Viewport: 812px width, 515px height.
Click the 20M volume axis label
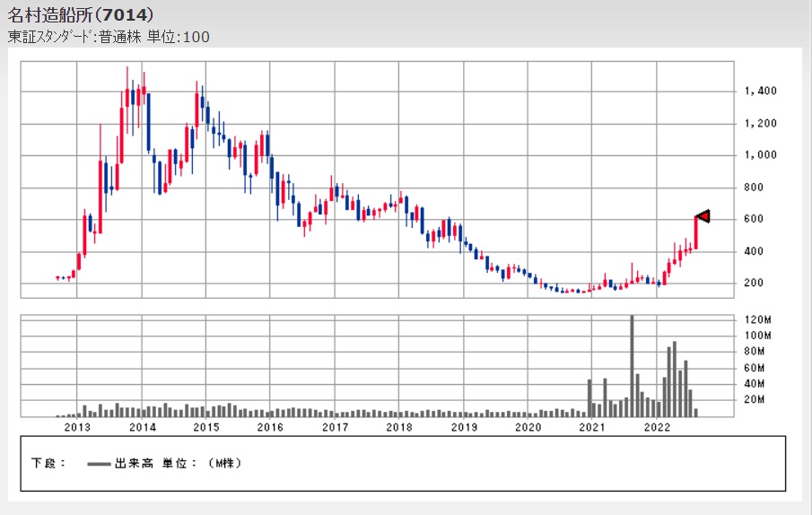(755, 399)
